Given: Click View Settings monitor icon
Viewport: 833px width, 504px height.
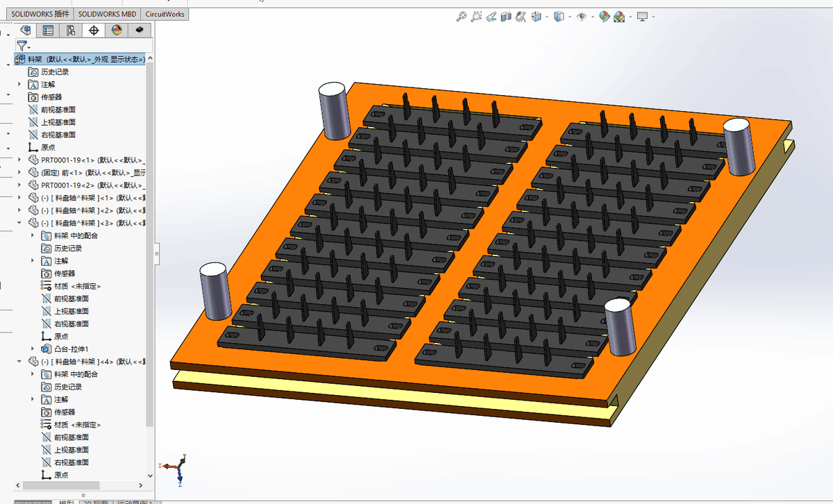Looking at the screenshot, I should (x=642, y=16).
